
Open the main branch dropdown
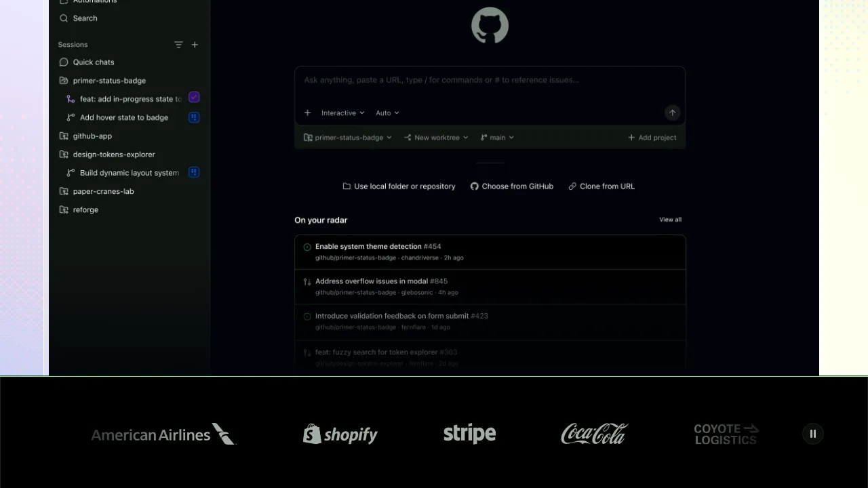coord(497,138)
